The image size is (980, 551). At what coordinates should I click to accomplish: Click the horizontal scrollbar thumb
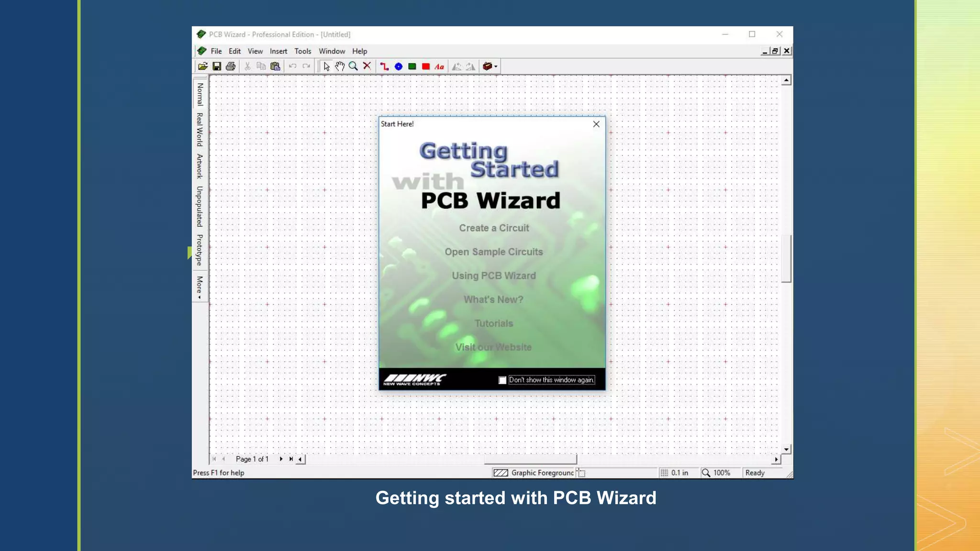point(530,459)
